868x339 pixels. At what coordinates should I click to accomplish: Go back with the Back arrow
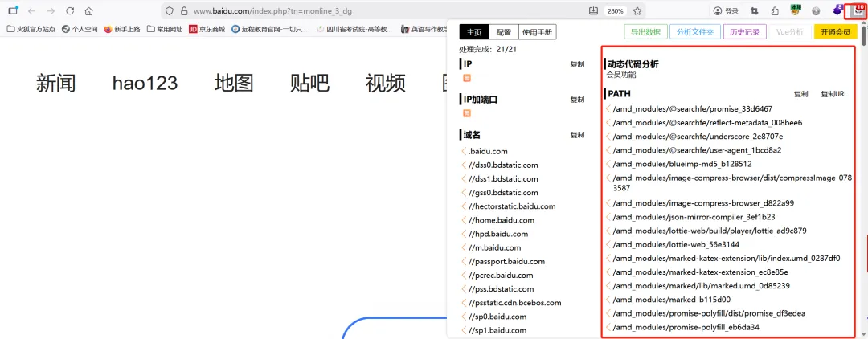(x=31, y=11)
